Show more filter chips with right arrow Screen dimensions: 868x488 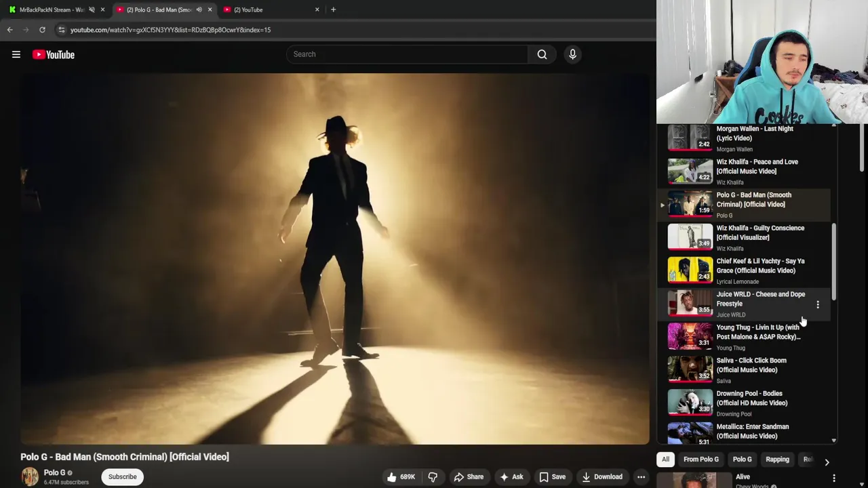[x=827, y=462]
